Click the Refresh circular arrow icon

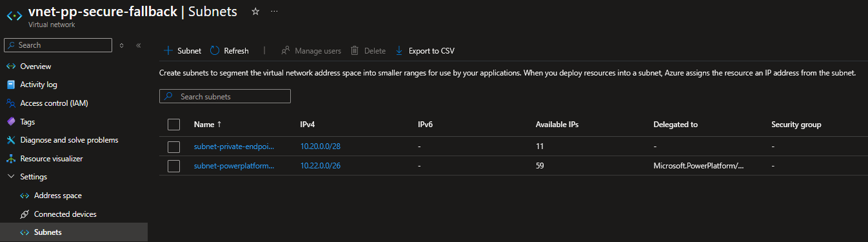(215, 50)
